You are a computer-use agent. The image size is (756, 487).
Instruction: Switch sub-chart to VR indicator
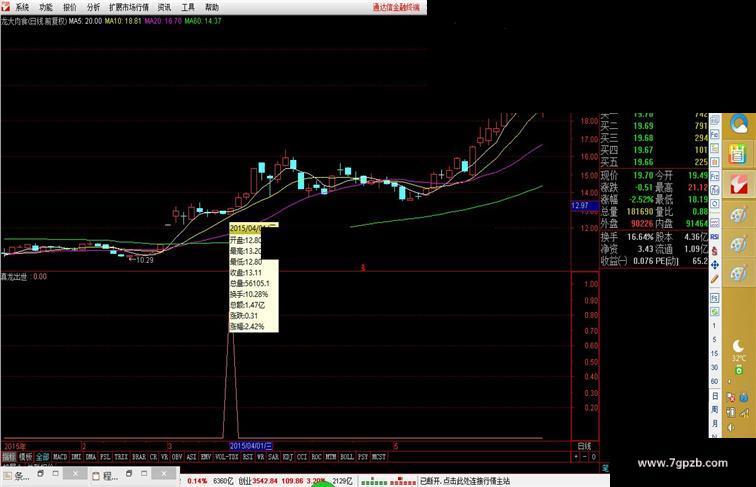(x=164, y=457)
